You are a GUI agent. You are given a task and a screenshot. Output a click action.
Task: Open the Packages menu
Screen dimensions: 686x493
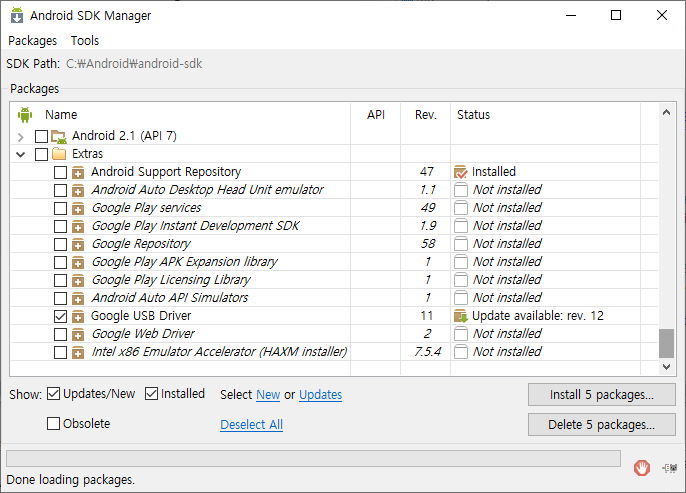(33, 41)
